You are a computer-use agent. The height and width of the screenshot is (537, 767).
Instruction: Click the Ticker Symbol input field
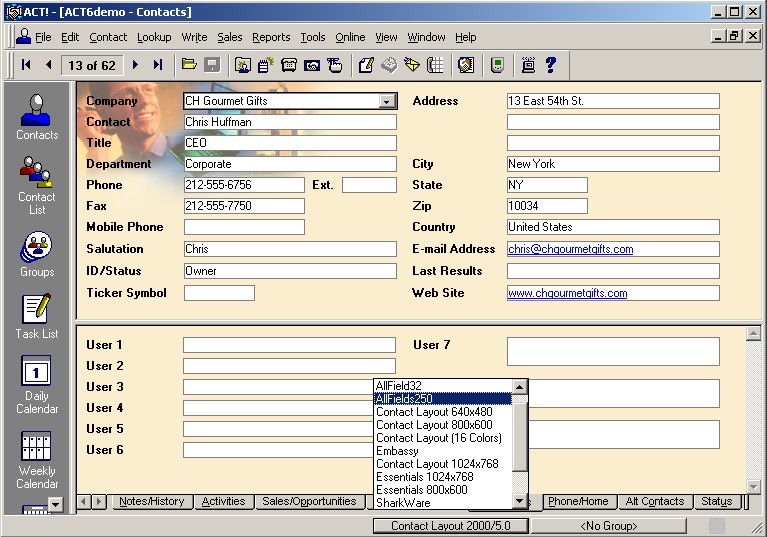click(219, 293)
